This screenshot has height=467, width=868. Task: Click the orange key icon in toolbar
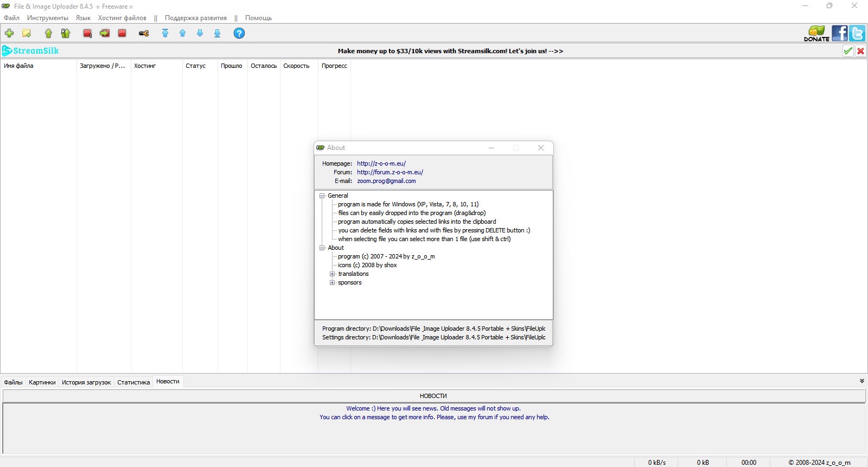pyautogui.click(x=144, y=33)
